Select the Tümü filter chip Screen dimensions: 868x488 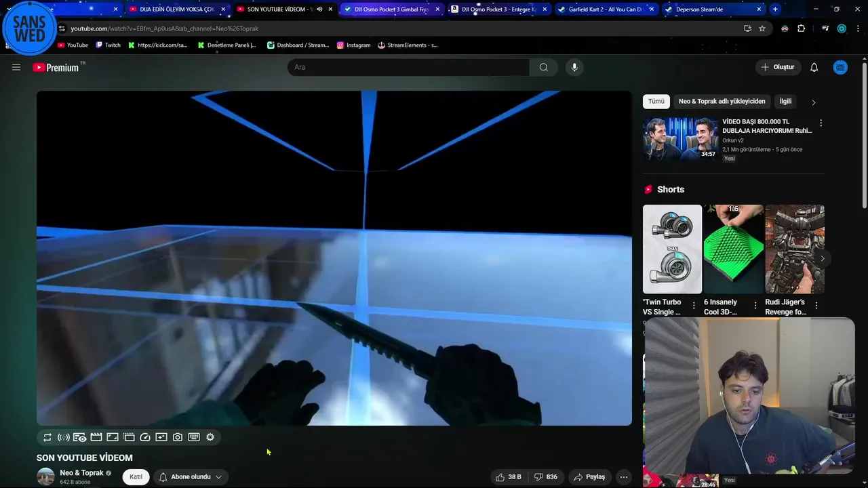656,102
